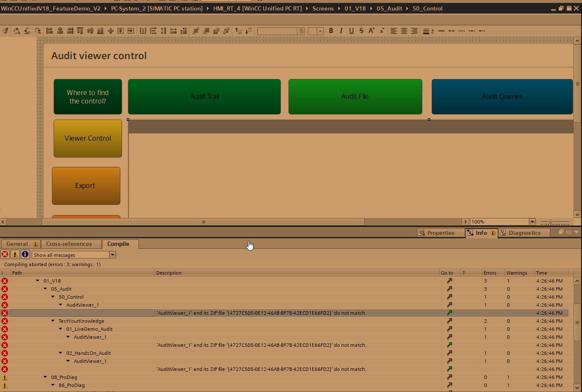Screen dimensions: 582x392
Task: Switch to the Cross-references tab
Action: [x=69, y=244]
